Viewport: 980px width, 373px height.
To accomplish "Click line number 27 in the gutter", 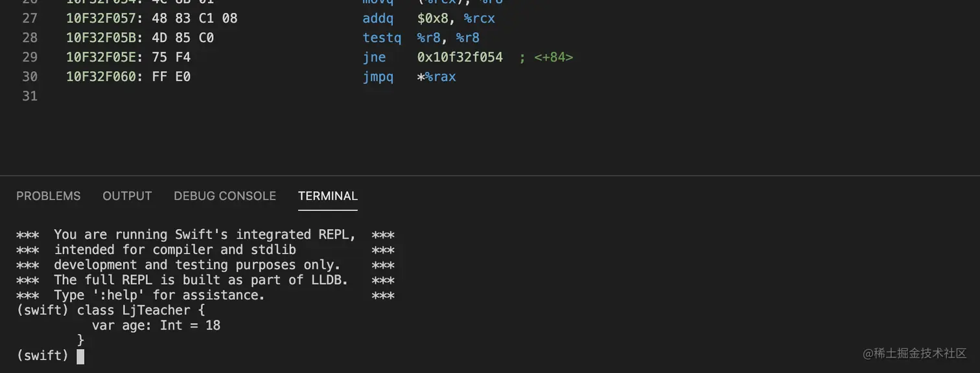I will (30, 18).
